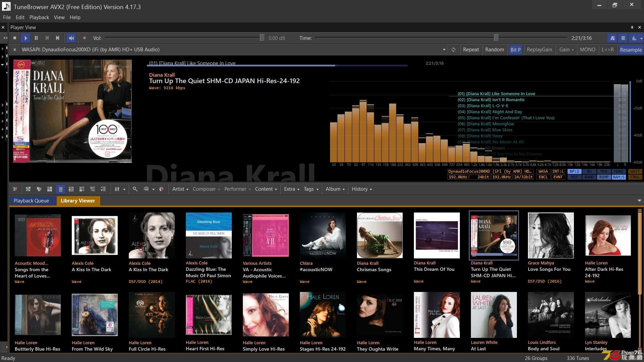Image resolution: width=644 pixels, height=362 pixels.
Task: Skip to the next track
Action: (x=58, y=38)
